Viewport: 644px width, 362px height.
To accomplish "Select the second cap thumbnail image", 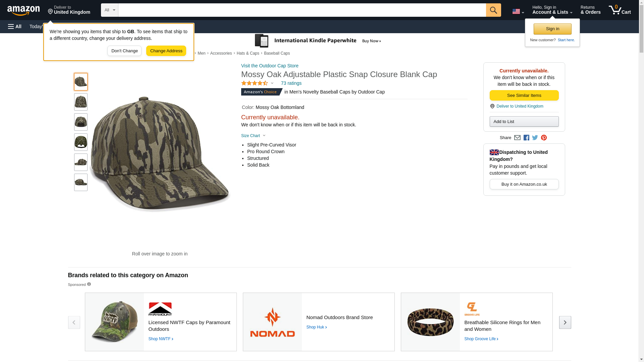I will [x=81, y=102].
